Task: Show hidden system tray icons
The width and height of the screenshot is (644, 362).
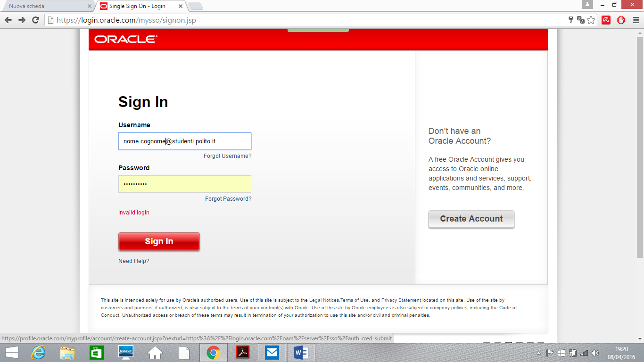Action: click(x=539, y=353)
